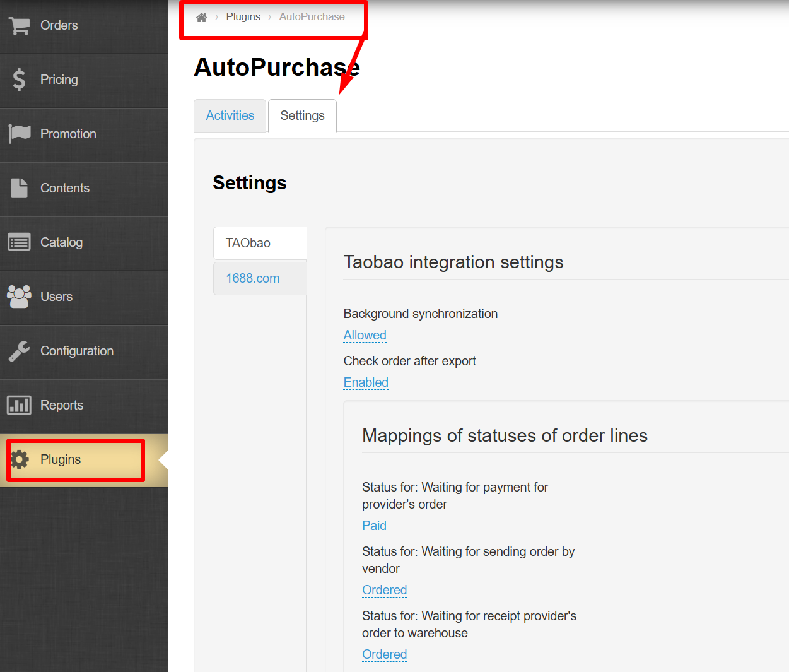Select the TAObao settings section

pos(248,243)
